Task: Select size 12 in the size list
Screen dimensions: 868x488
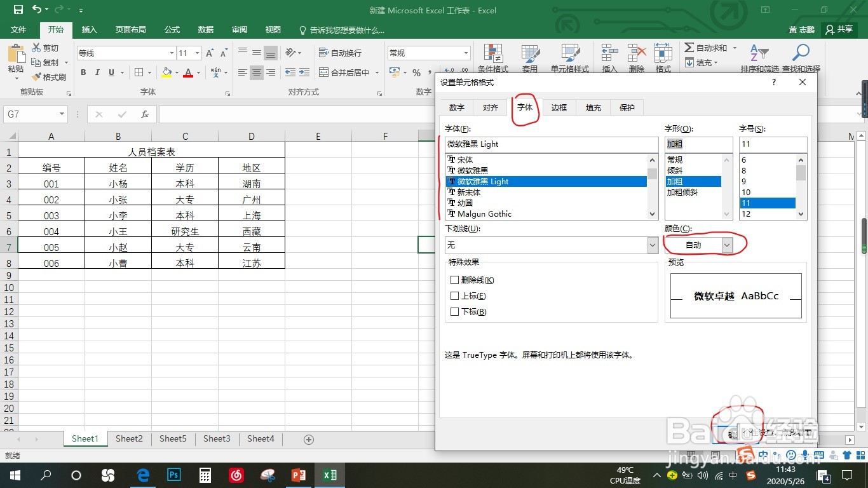Action: pyautogui.click(x=768, y=213)
